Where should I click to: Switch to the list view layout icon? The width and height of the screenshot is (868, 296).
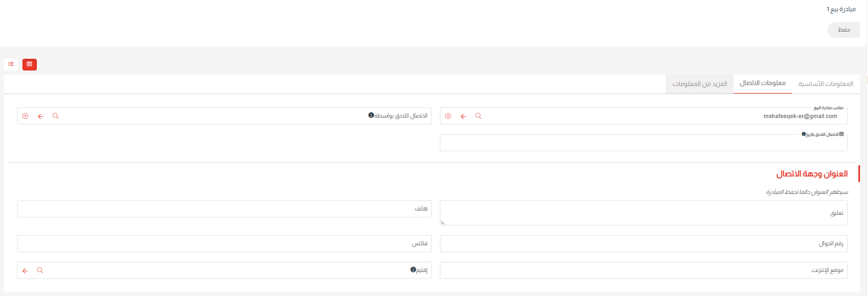(11, 64)
